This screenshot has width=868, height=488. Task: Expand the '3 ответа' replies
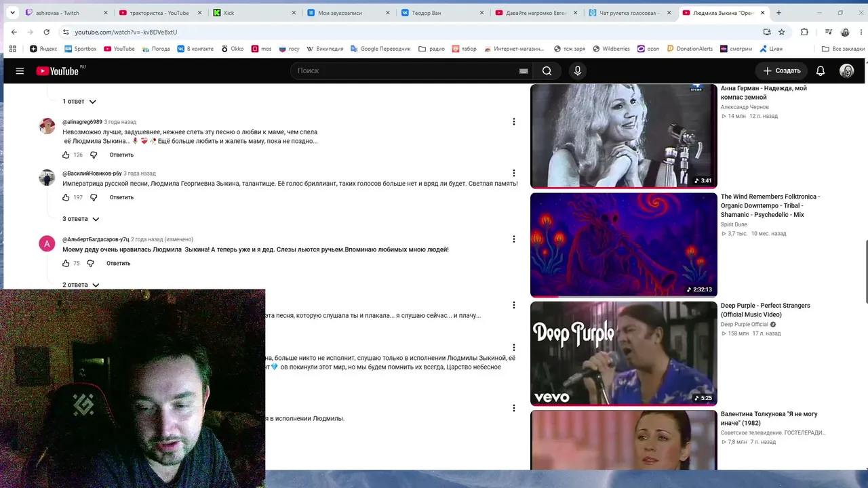pos(81,219)
